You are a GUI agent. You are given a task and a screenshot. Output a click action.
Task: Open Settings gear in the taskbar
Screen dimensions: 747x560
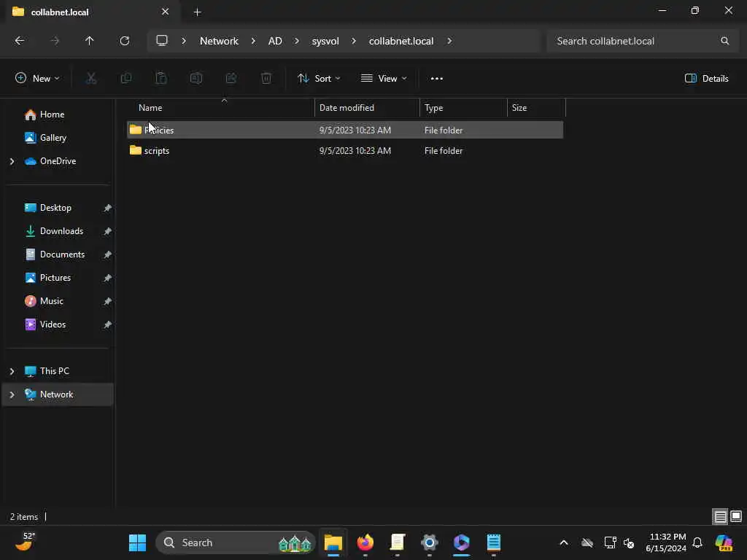coord(429,542)
